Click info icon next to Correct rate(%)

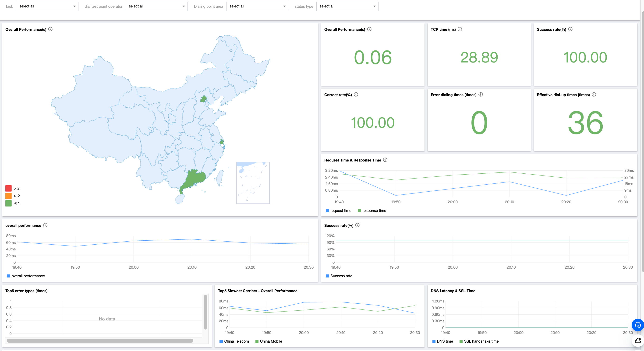click(x=356, y=95)
